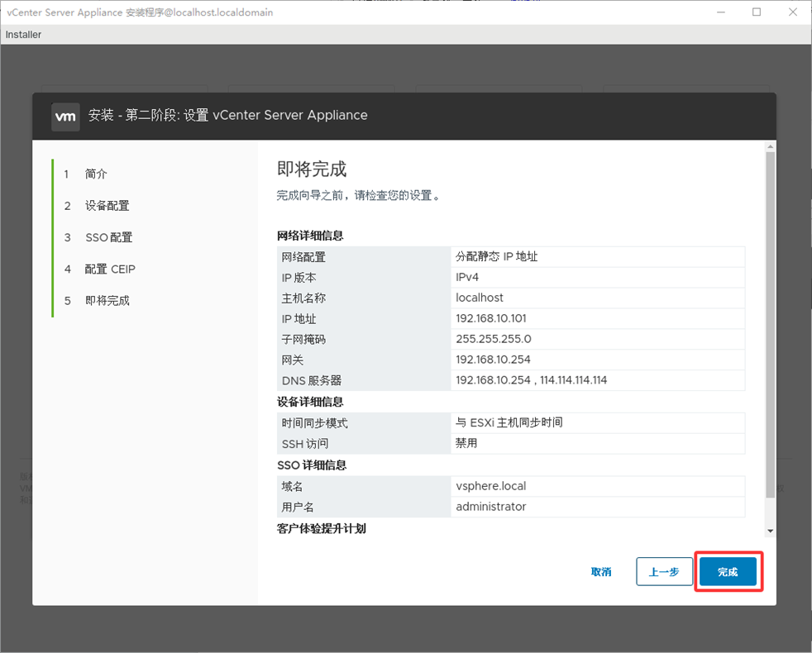Click the DNS 服务器 value cell
Screen dimensions: 812x653
pyautogui.click(x=531, y=381)
